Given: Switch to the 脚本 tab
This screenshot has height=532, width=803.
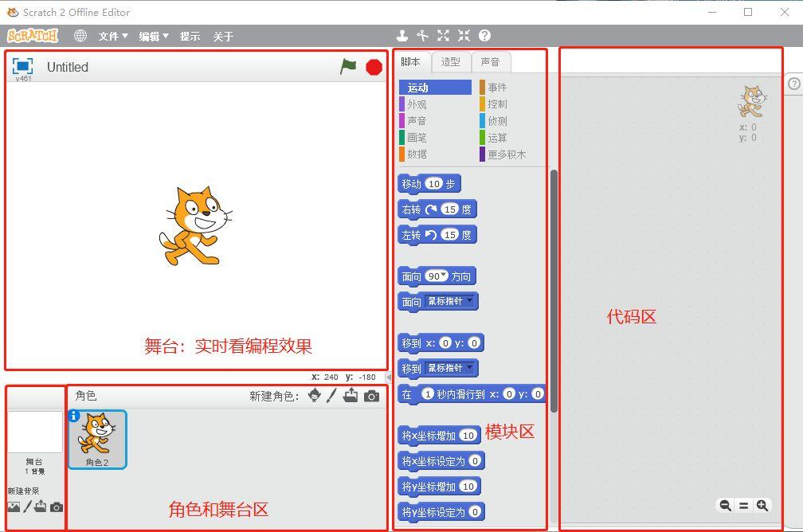Looking at the screenshot, I should [x=411, y=62].
